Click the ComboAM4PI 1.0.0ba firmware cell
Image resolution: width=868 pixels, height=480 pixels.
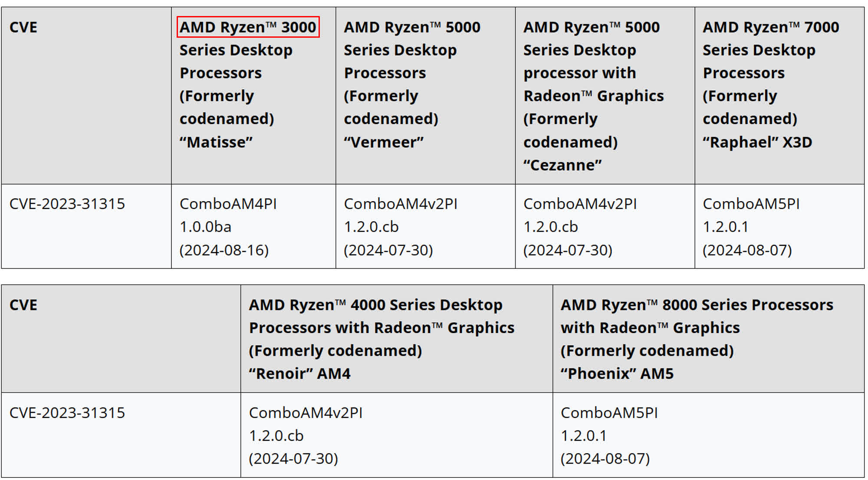(228, 215)
